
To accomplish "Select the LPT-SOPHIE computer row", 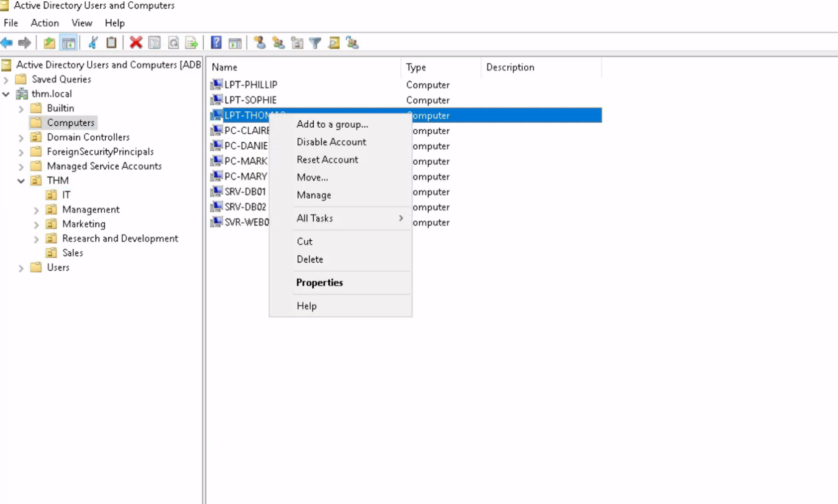I will pos(404,100).
